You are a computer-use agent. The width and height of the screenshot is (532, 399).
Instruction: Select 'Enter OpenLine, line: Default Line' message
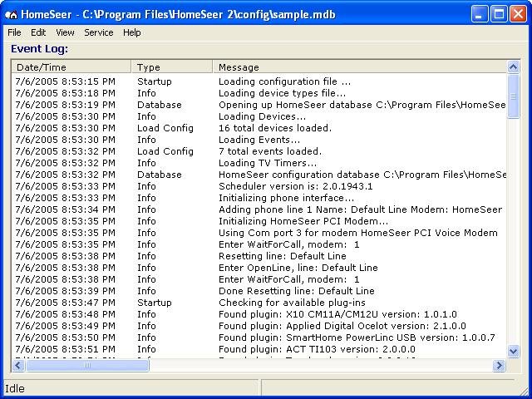(298, 268)
